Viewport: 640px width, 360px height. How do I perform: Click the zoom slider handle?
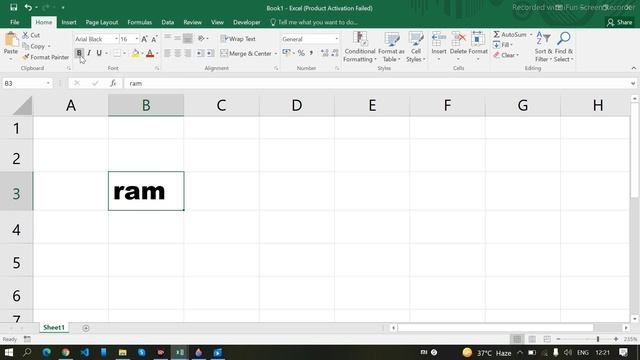598,339
